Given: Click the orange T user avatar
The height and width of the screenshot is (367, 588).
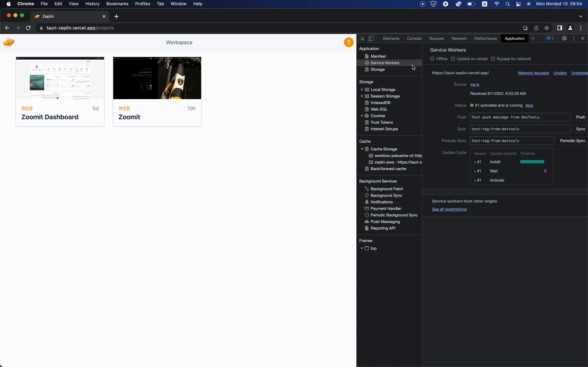Looking at the screenshot, I should point(348,42).
